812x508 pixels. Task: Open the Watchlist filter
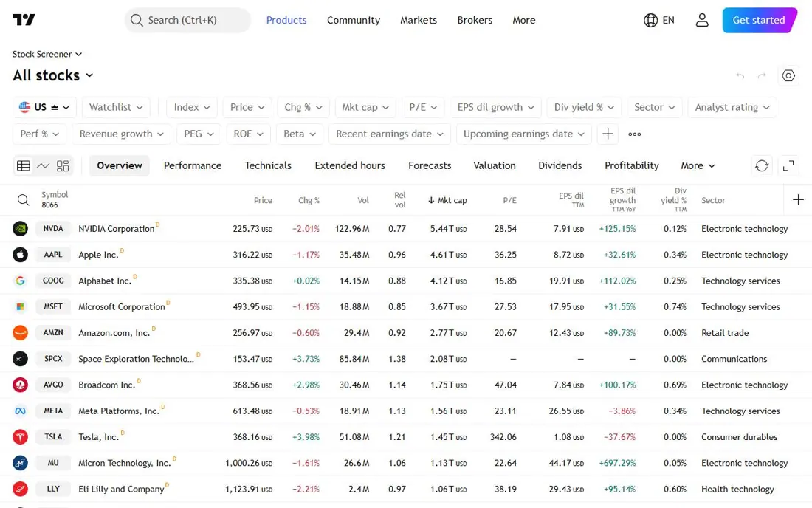(116, 107)
